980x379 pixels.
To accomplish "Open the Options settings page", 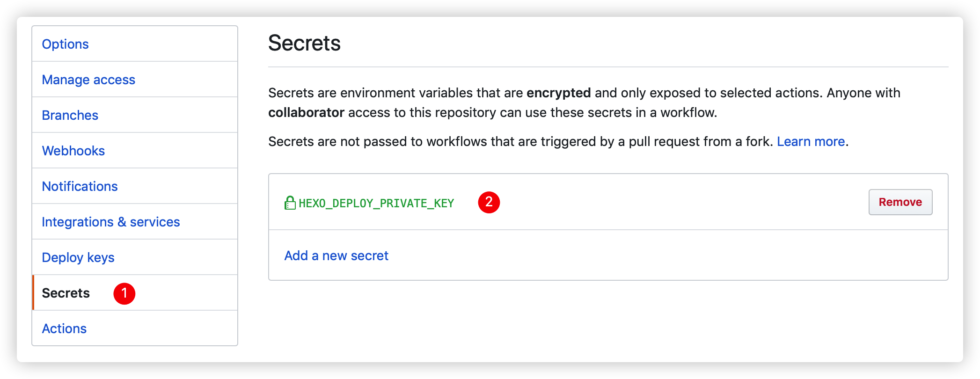I will point(65,44).
